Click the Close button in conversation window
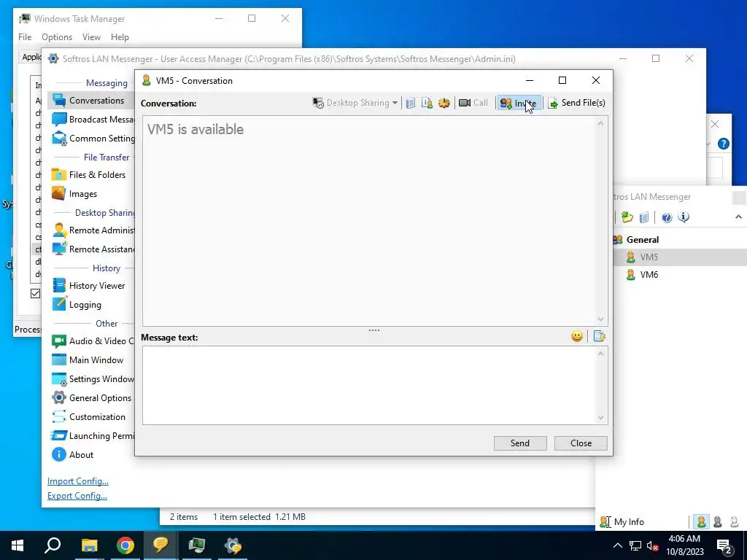This screenshot has height=560, width=747. (x=581, y=443)
